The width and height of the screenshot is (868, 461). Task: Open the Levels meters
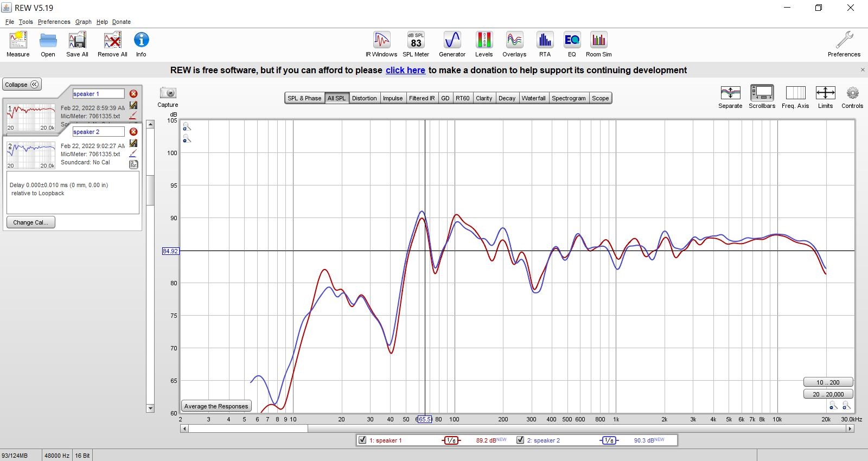tap(484, 44)
